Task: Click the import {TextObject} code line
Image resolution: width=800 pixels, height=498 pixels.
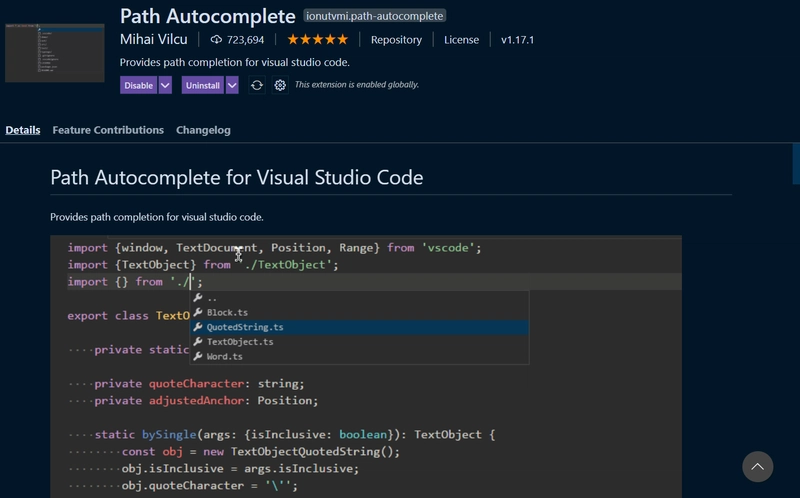Action: (x=203, y=265)
